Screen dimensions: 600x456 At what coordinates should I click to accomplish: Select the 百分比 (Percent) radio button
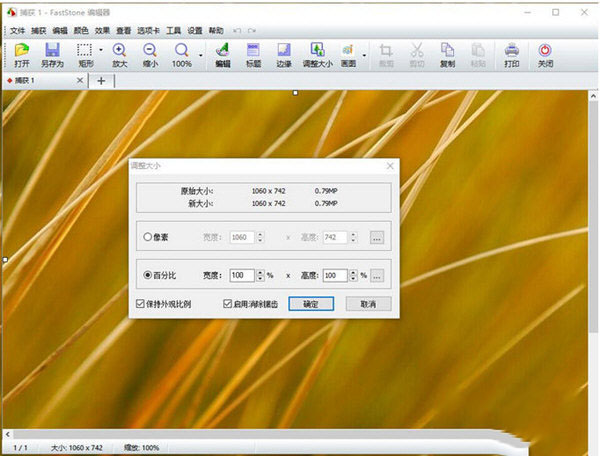[x=149, y=275]
